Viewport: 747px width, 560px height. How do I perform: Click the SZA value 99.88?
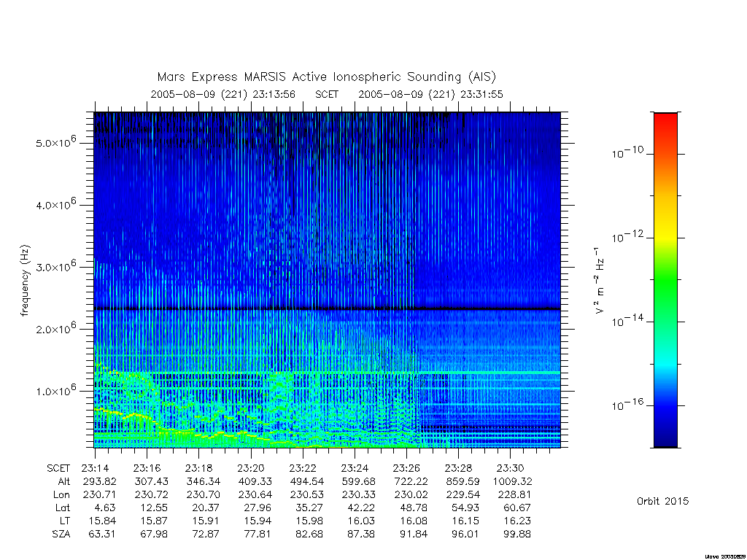click(517, 534)
